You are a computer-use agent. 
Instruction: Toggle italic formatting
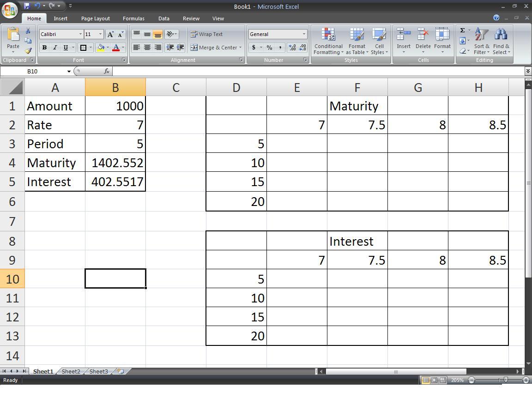click(54, 47)
